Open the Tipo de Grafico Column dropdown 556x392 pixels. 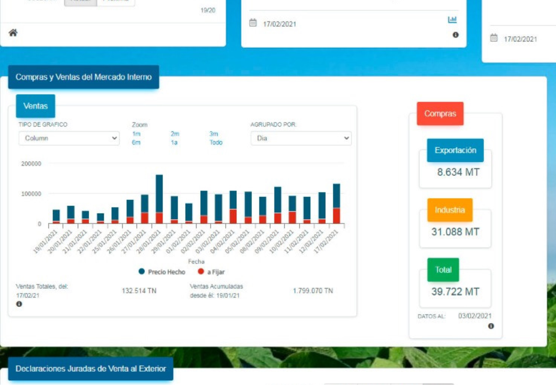[x=69, y=138]
